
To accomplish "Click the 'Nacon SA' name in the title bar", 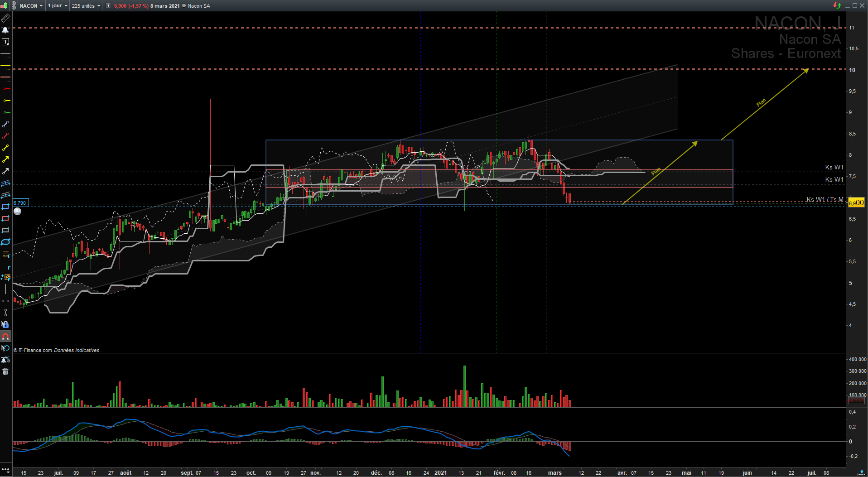I will pos(199,6).
